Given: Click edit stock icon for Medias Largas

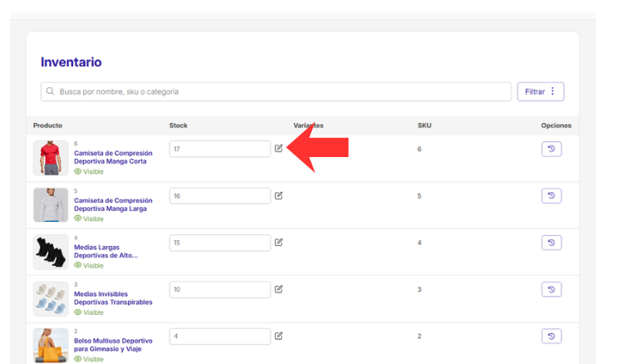Looking at the screenshot, I should click(279, 242).
